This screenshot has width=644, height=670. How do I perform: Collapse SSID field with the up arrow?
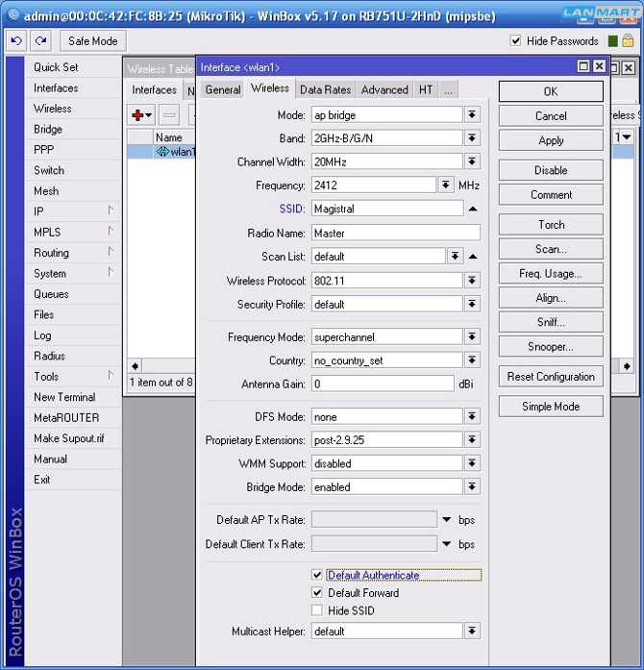pos(473,209)
